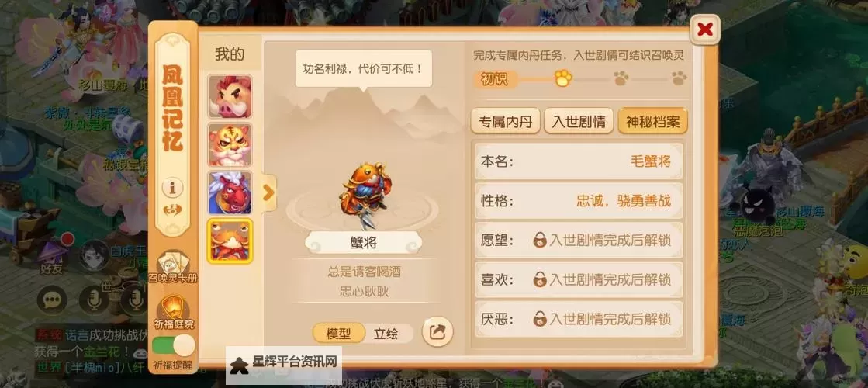Close the 凤凰记忆 window
The height and width of the screenshot is (388, 868).
tap(704, 29)
